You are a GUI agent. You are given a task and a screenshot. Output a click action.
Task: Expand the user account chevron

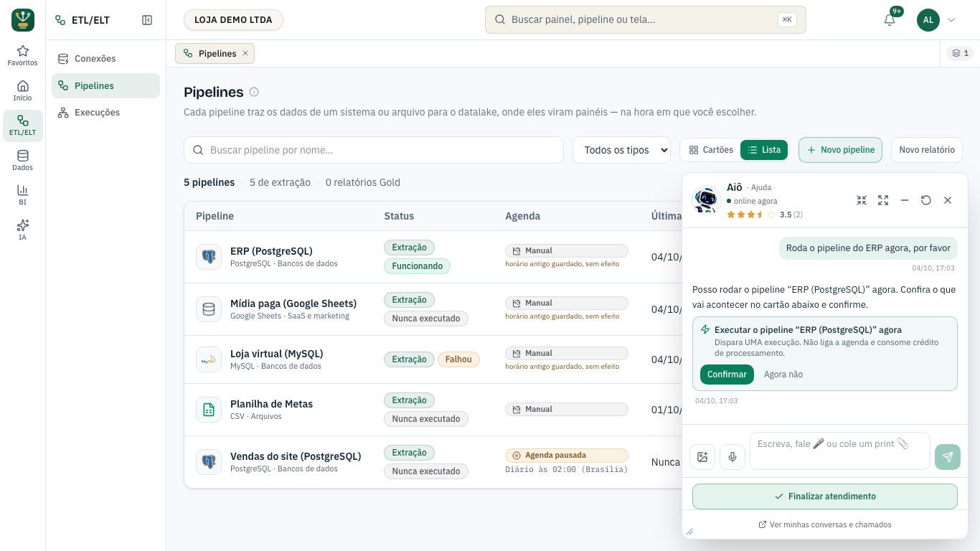click(x=951, y=20)
